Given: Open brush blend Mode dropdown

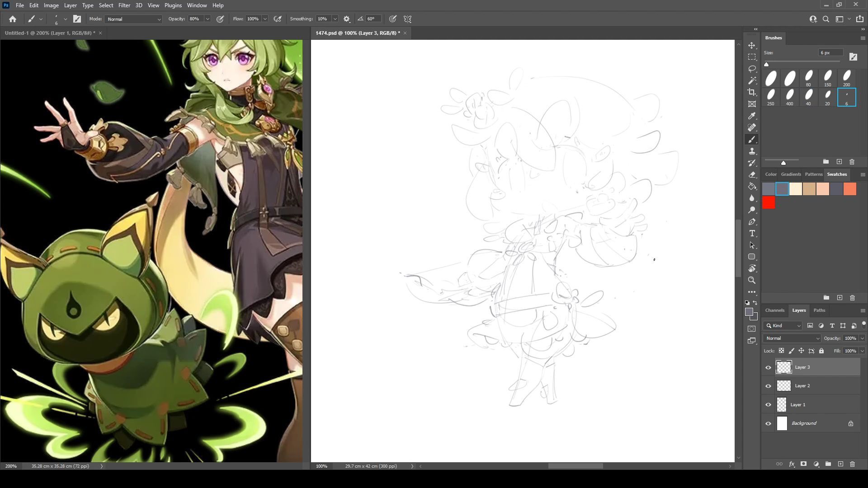Looking at the screenshot, I should click(133, 19).
